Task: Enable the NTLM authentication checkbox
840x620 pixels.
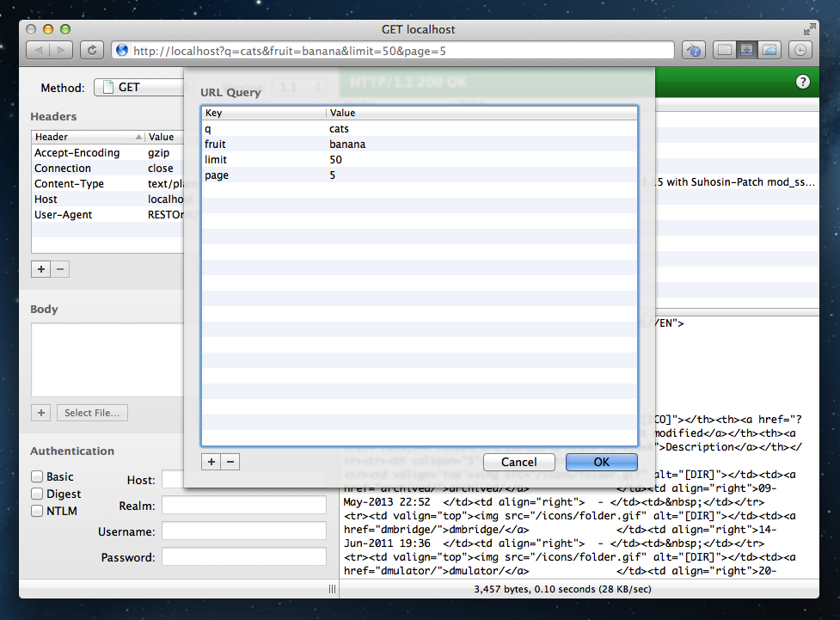Action: coord(37,511)
